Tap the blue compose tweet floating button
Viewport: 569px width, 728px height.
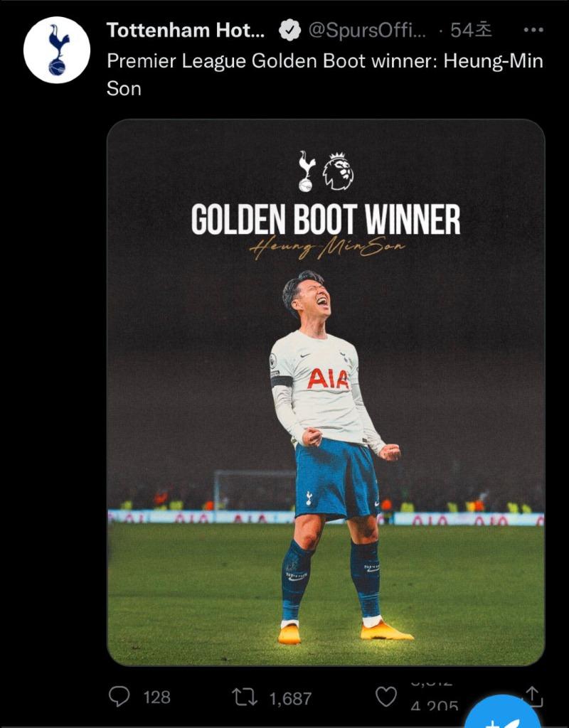pyautogui.click(x=503, y=714)
